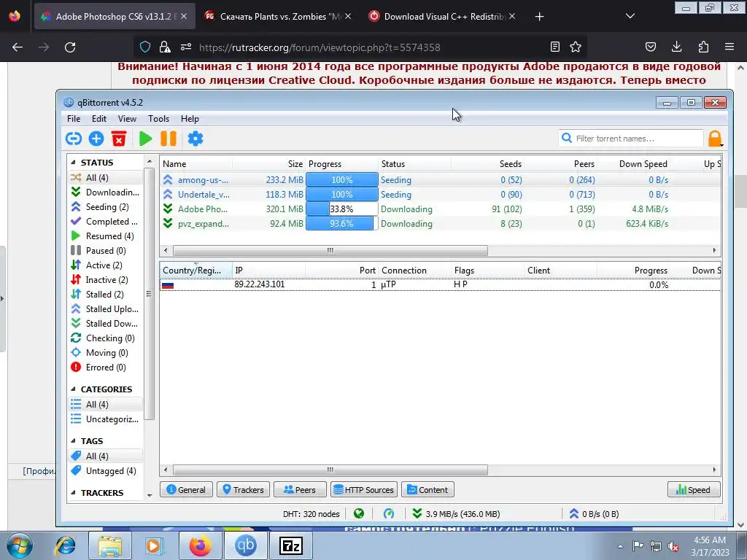Switch to the Peers tab

[x=300, y=489]
